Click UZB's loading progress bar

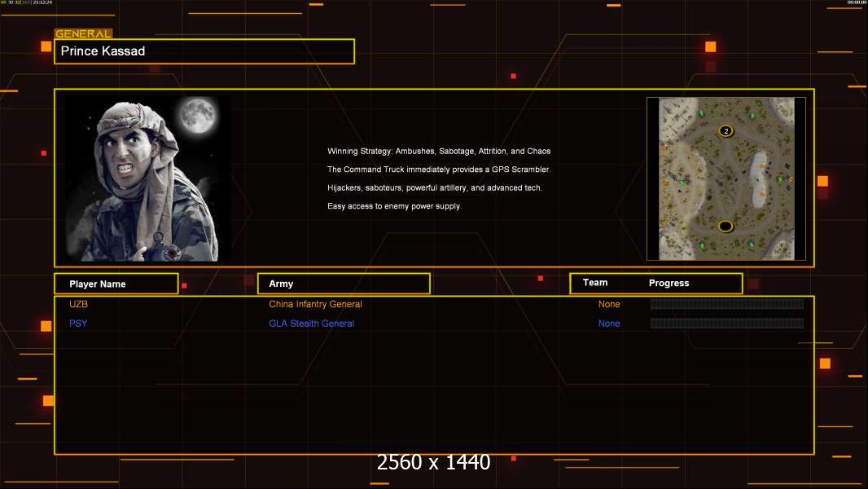click(726, 304)
